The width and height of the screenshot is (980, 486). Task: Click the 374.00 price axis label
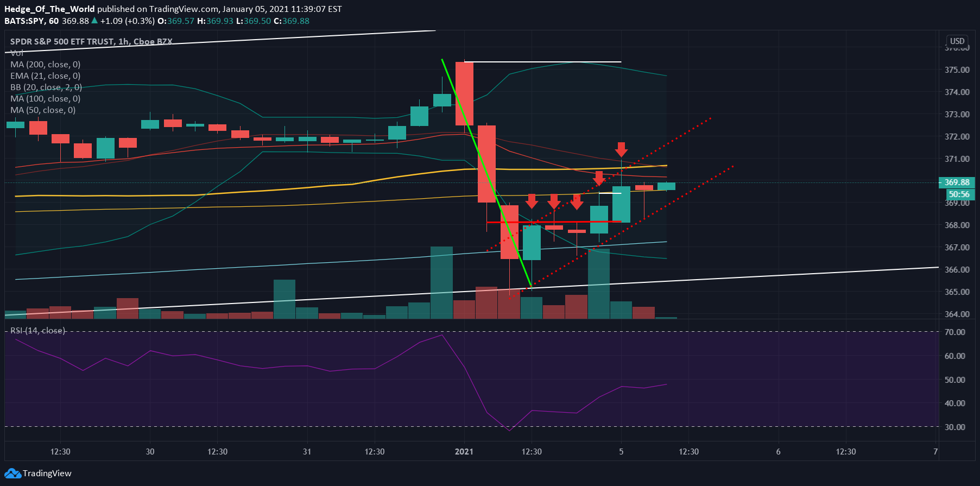point(957,92)
